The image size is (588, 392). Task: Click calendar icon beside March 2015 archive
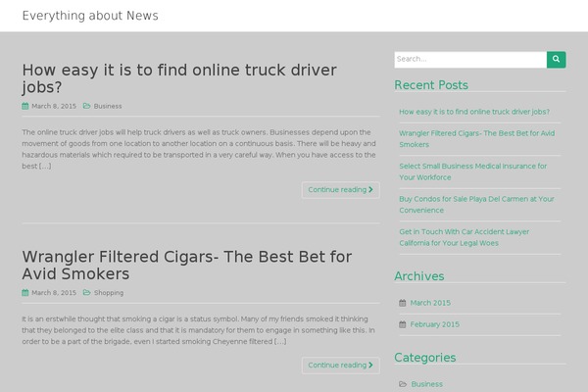coord(403,303)
